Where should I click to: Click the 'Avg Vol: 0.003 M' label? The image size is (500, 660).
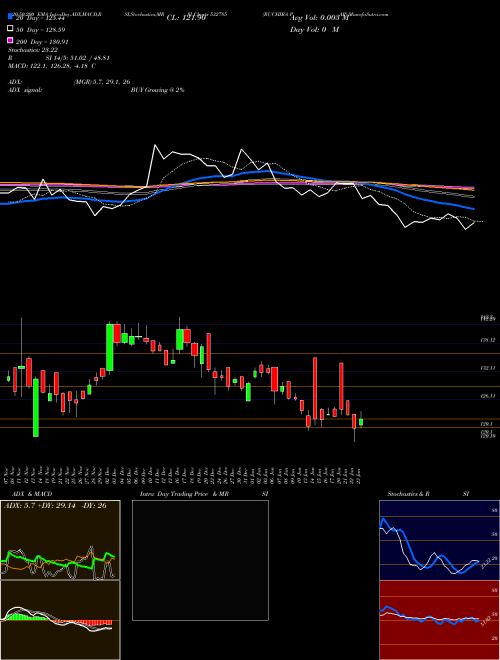pyautogui.click(x=319, y=18)
